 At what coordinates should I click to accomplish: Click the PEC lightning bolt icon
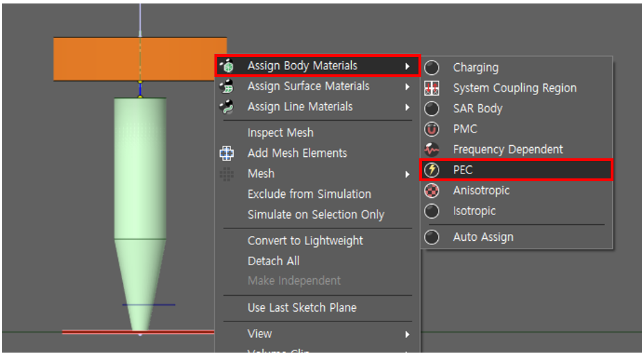pos(432,170)
